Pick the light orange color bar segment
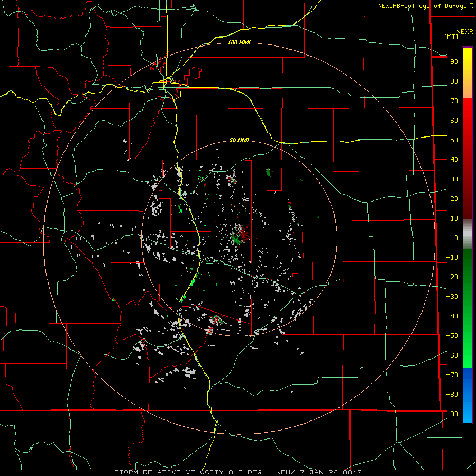Image resolution: width=476 pixels, height=476 pixels. tap(467, 91)
